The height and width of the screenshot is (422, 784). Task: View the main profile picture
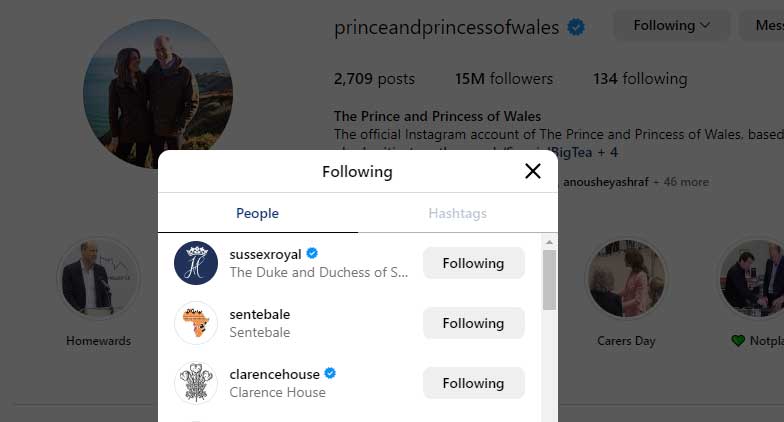pyautogui.click(x=158, y=92)
